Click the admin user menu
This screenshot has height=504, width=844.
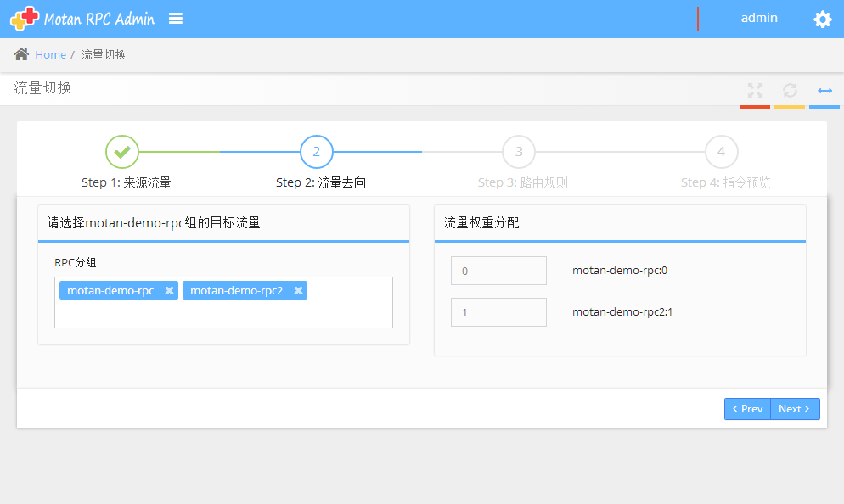coord(758,18)
